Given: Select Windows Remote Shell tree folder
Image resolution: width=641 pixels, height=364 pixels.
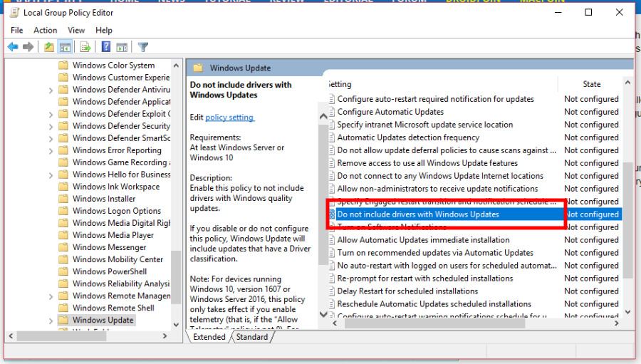Looking at the screenshot, I should 113,308.
